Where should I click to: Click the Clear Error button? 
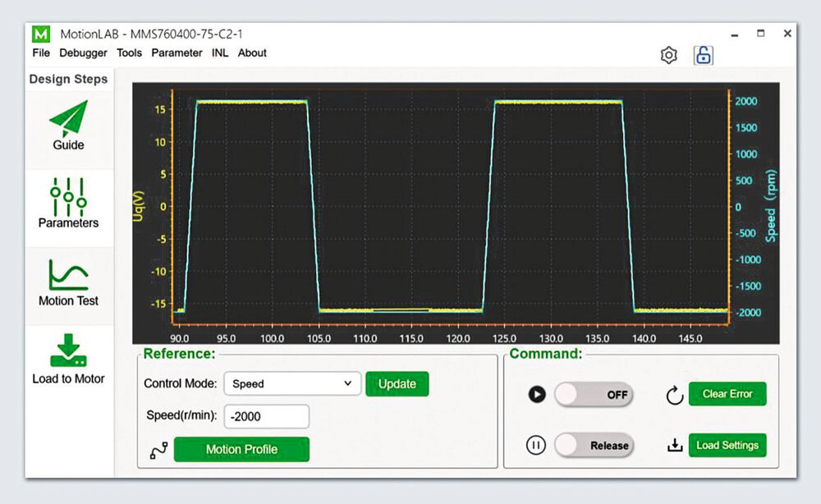click(x=727, y=394)
